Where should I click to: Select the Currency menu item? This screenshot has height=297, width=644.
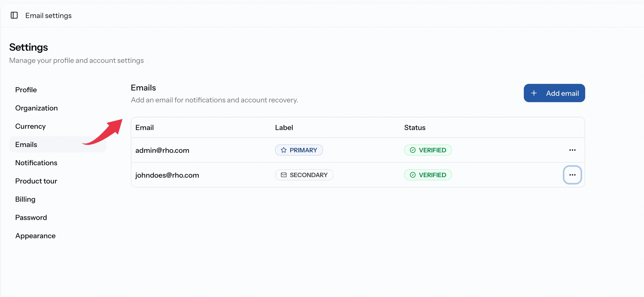pos(58,126)
